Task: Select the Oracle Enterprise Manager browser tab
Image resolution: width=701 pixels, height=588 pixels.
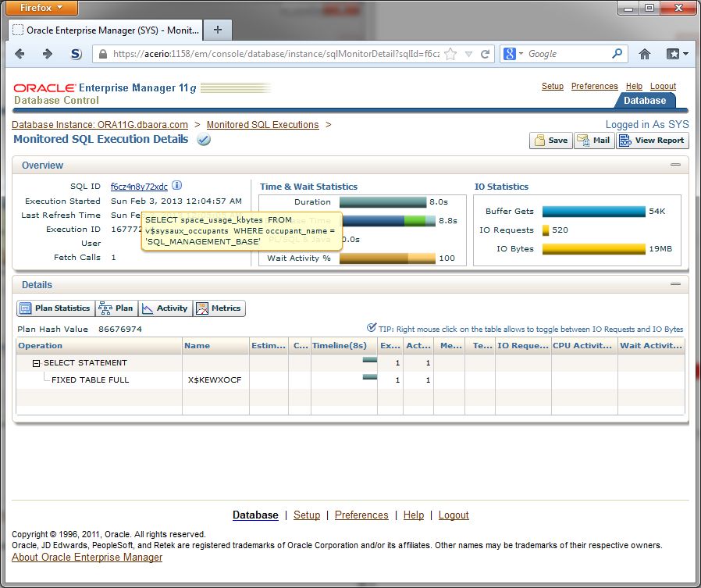Action: click(x=105, y=30)
